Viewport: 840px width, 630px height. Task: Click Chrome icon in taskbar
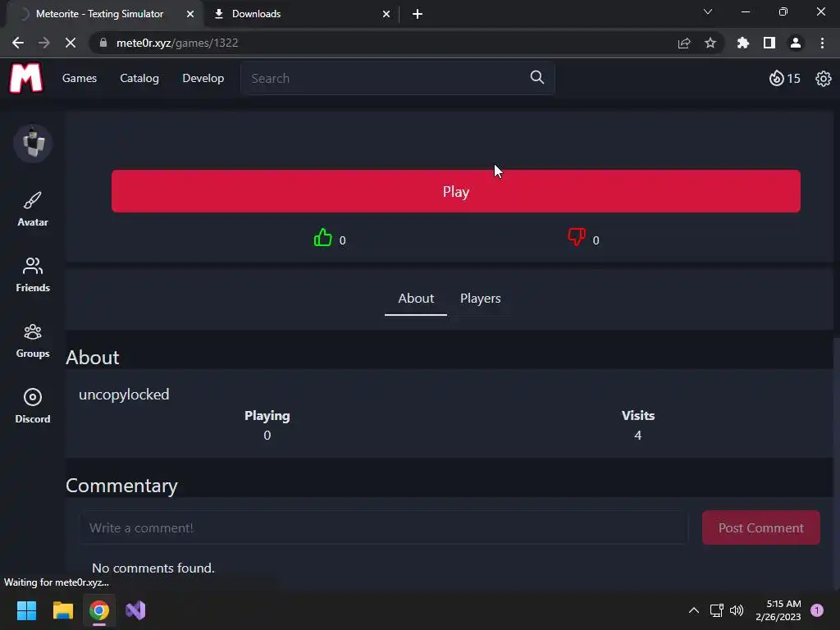point(99,610)
